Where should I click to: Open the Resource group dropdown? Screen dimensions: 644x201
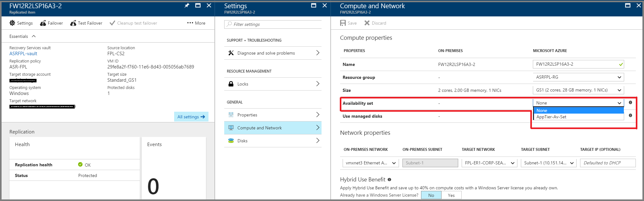click(578, 77)
